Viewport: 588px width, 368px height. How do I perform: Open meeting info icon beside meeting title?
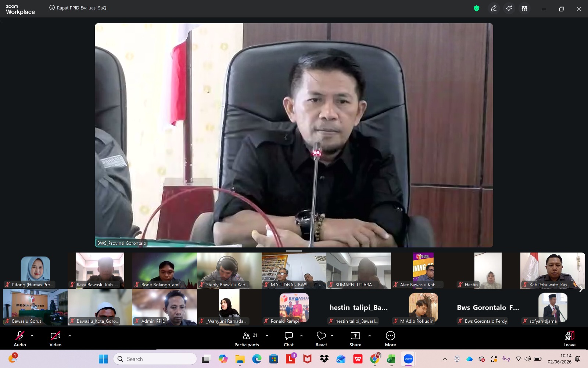(52, 8)
